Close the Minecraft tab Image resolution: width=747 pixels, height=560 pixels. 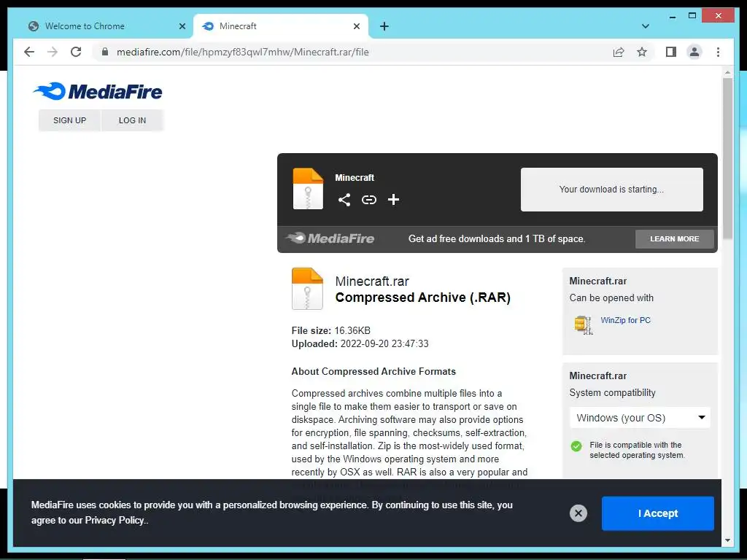click(356, 26)
